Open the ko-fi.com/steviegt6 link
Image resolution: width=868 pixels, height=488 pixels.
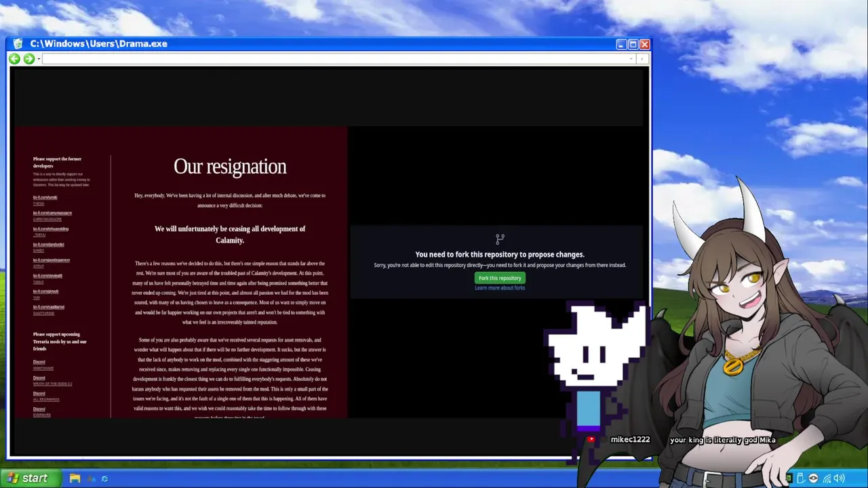pyautogui.click(x=47, y=276)
